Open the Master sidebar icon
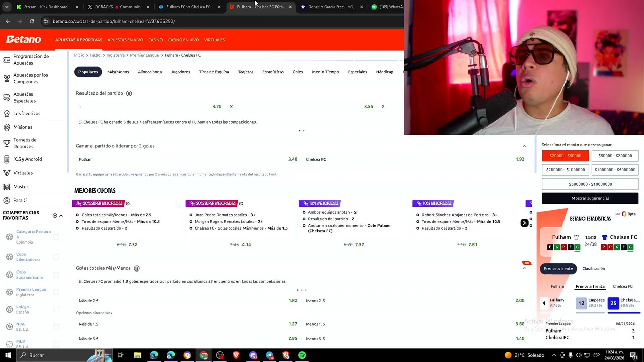Screen dimensions: 644x362 click(x=7, y=187)
